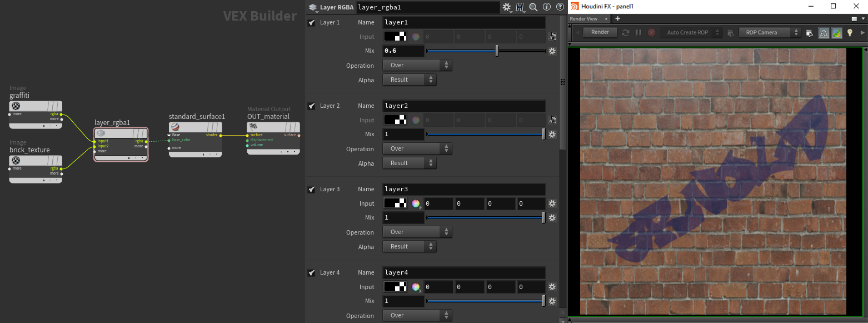The height and width of the screenshot is (323, 868).
Task: Click the pane maximize icon in panel1
Action: pyautogui.click(x=855, y=18)
